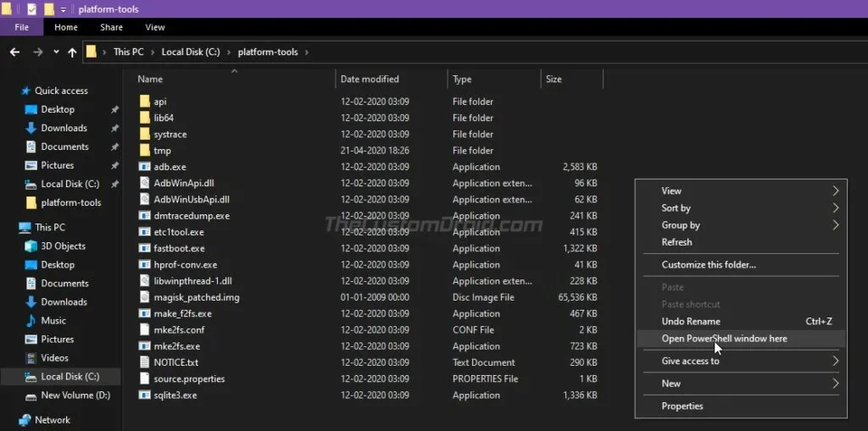Click the api folder icon
The height and width of the screenshot is (431, 868).
pos(144,102)
